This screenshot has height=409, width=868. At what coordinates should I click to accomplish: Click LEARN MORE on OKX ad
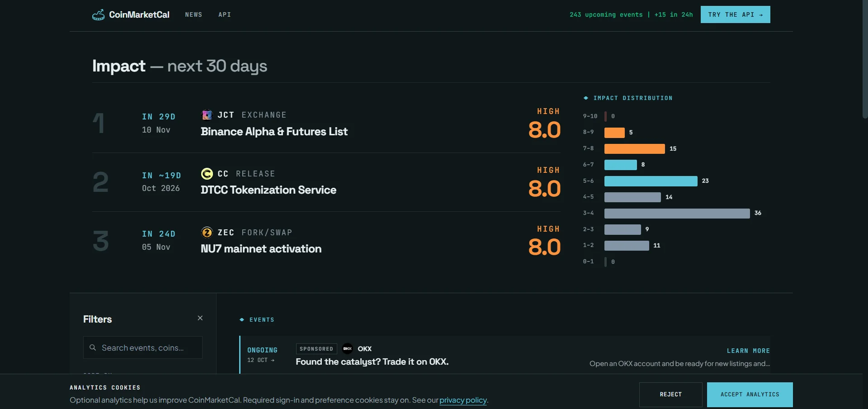point(748,351)
